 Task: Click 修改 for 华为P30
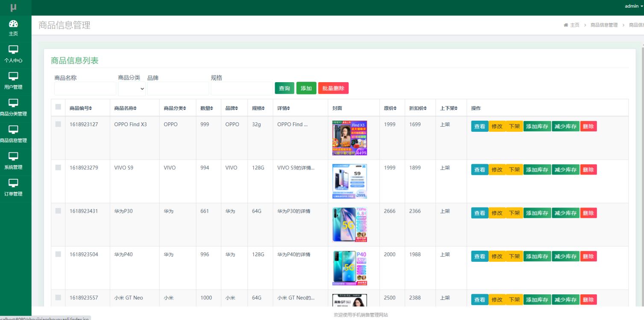coord(497,213)
